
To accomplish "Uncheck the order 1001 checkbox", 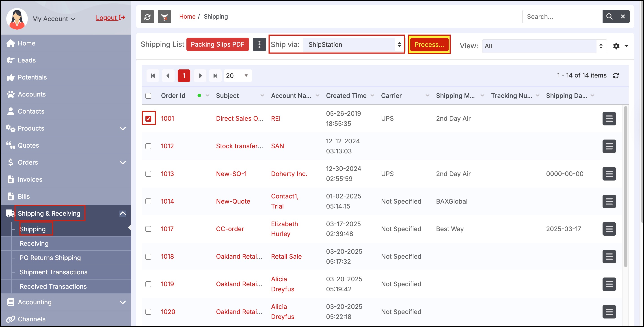I will pyautogui.click(x=148, y=118).
